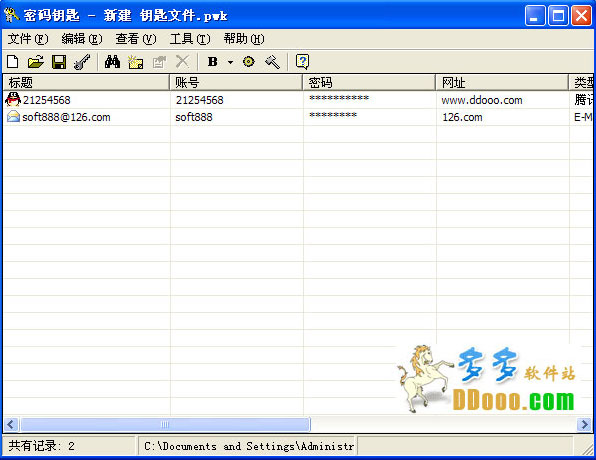Expand the dropdown arrow beside B

pyautogui.click(x=230, y=62)
